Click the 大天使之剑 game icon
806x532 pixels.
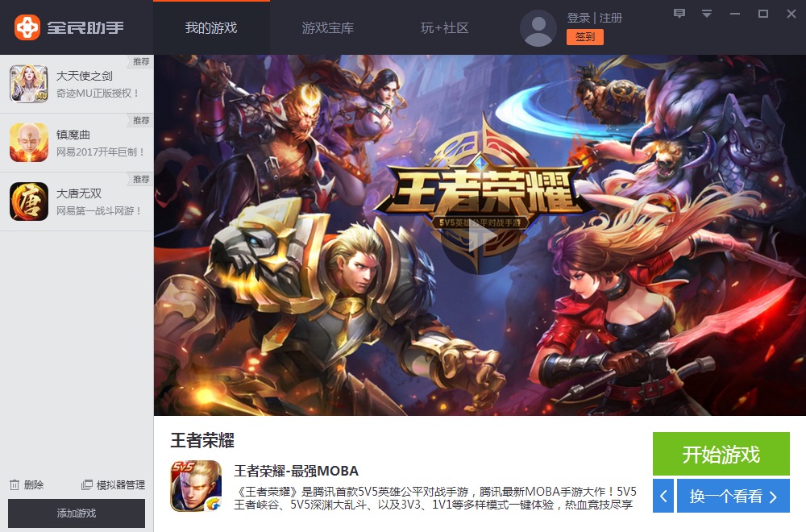coord(29,83)
